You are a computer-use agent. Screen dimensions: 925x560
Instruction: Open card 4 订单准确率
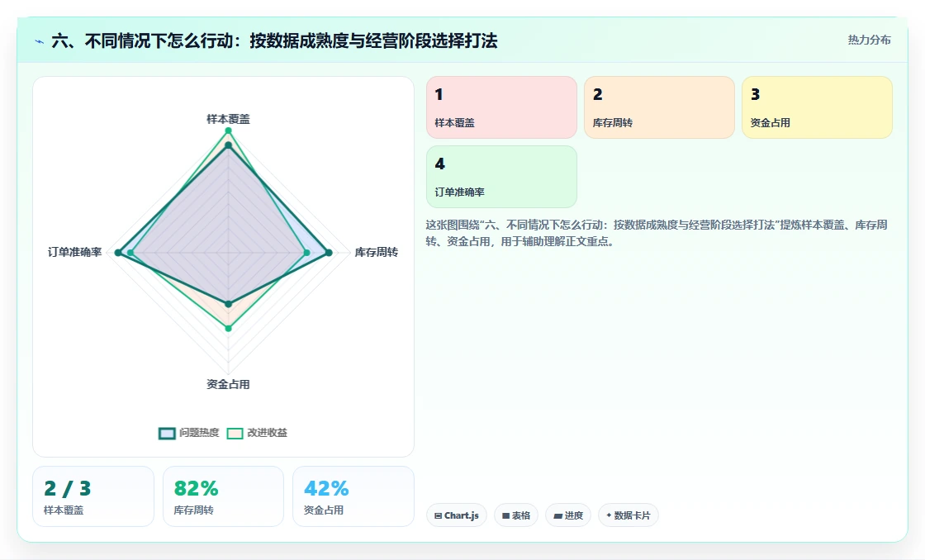coord(501,177)
